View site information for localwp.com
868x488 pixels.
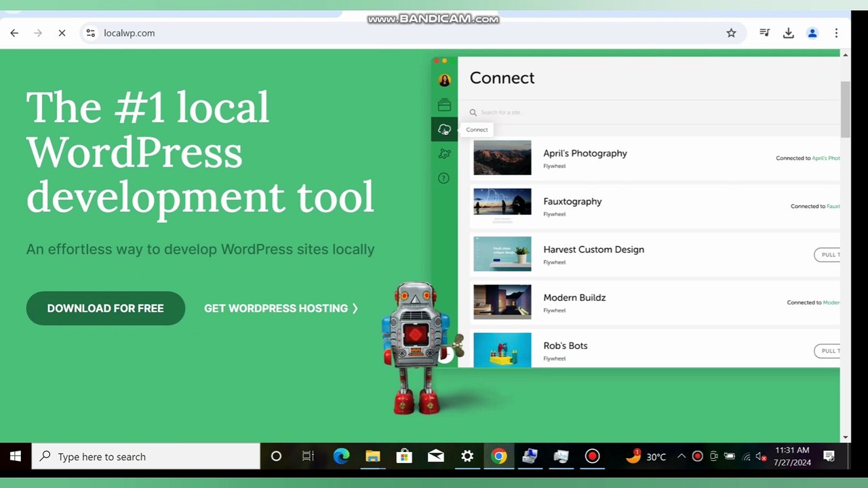[x=90, y=33]
